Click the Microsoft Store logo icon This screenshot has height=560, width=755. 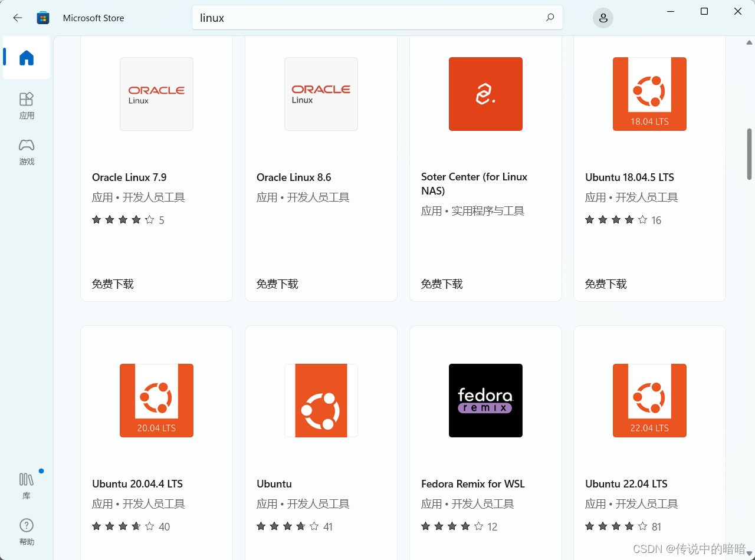43,18
